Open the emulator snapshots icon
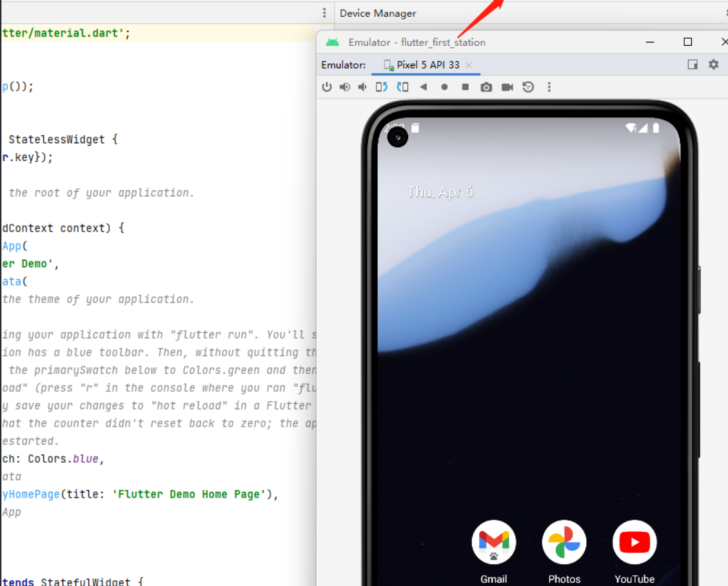This screenshot has width=728, height=586. tap(528, 87)
